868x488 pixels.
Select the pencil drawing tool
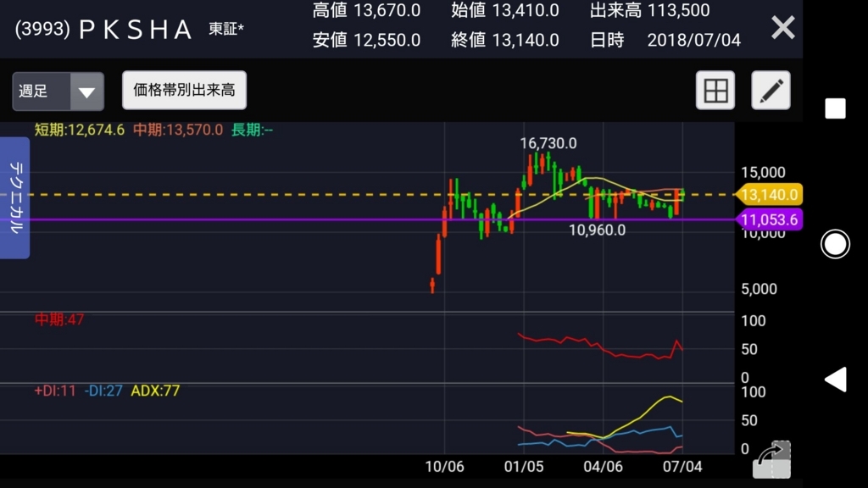point(771,90)
